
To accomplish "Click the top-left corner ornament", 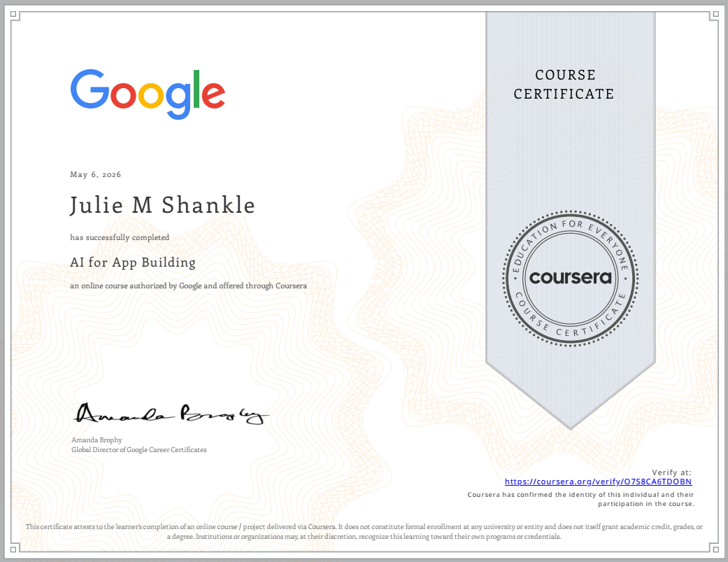I will tap(14, 15).
